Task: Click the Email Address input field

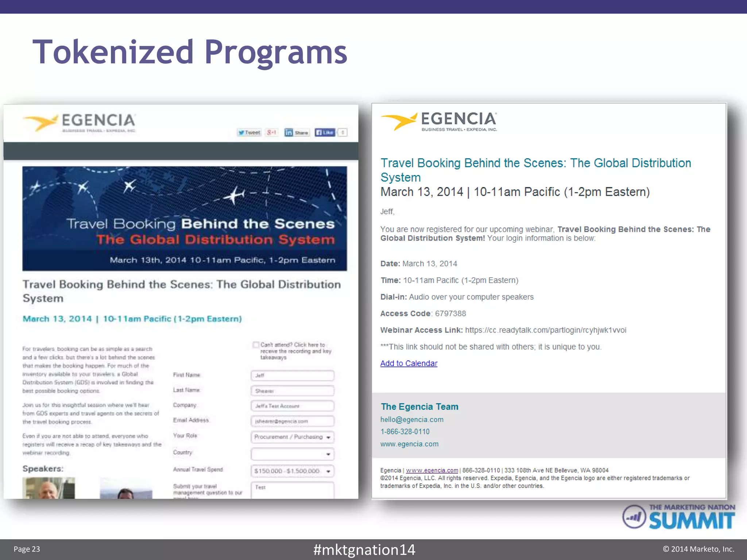Action: [293, 421]
